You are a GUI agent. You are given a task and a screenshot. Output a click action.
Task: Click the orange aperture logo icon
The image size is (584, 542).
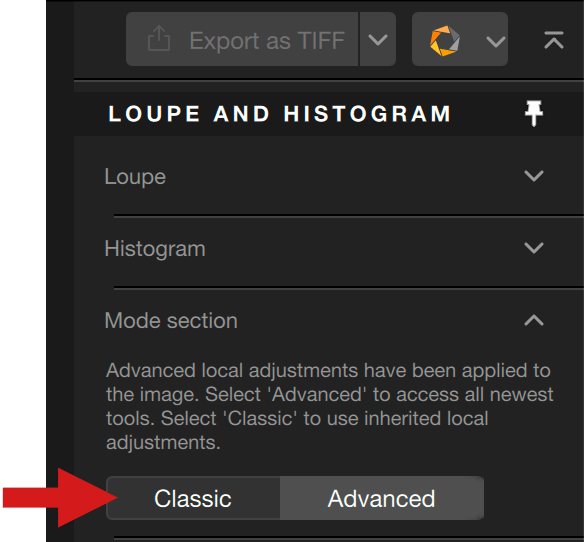[x=445, y=41]
